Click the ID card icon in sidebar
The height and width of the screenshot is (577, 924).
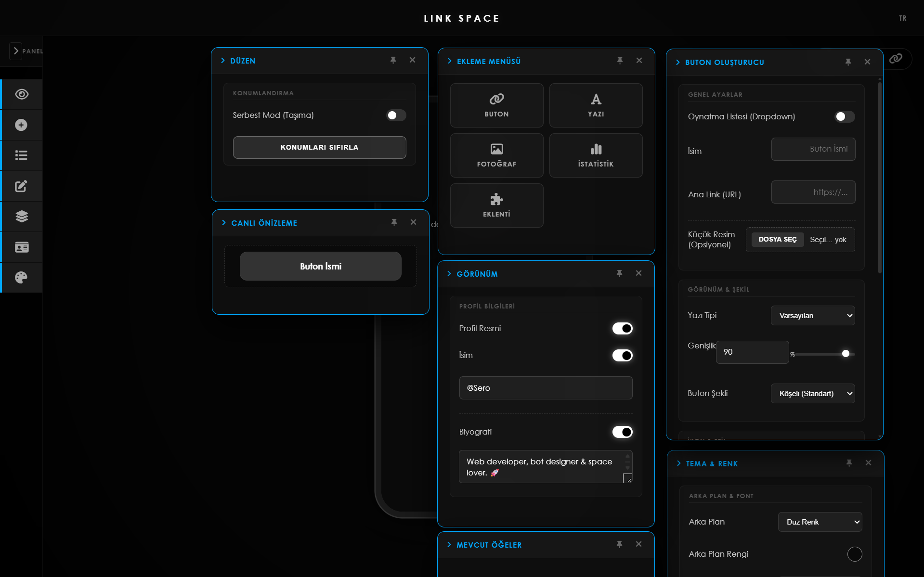pos(22,247)
